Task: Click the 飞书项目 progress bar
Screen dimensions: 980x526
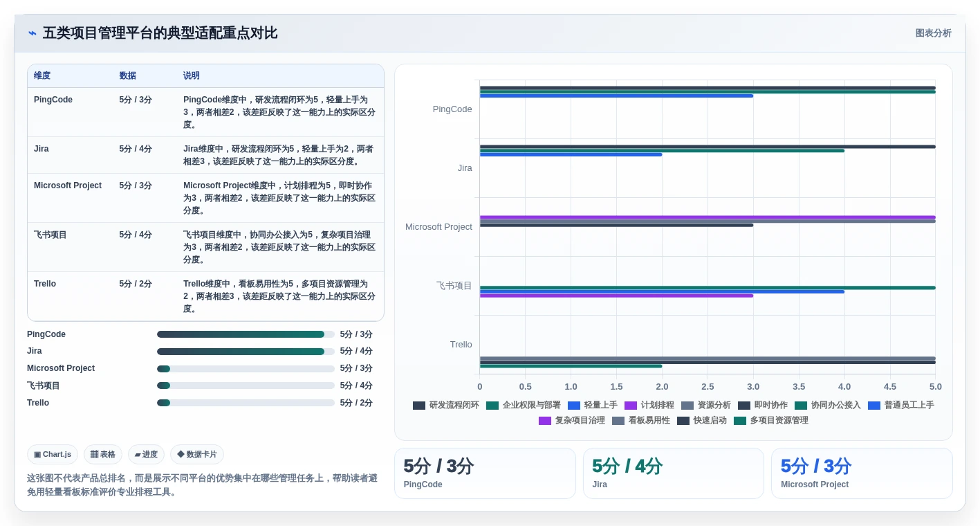Action: 246,386
